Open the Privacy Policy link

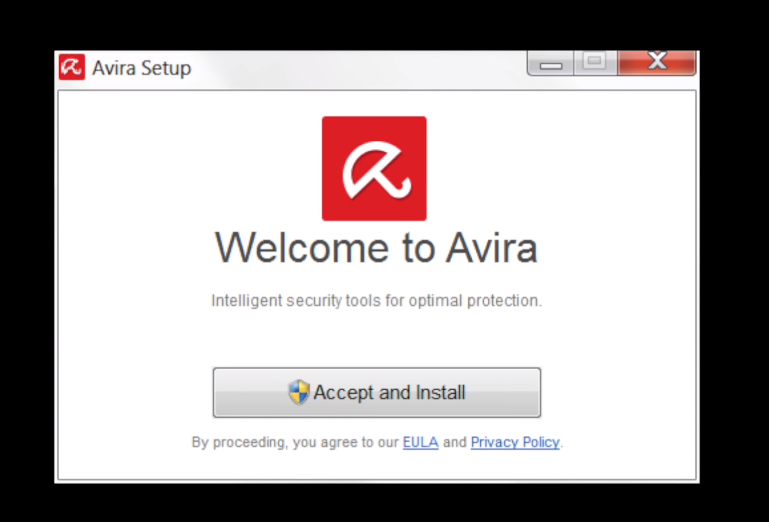515,443
